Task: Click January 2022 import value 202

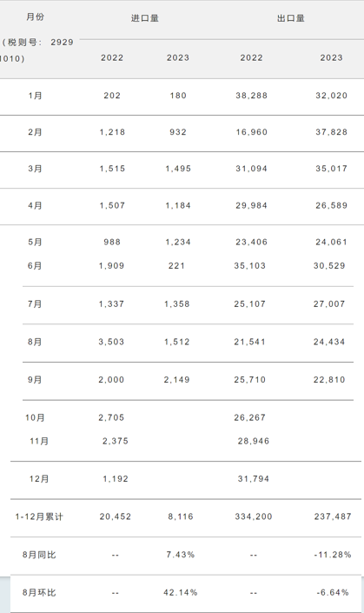Action: 112,96
